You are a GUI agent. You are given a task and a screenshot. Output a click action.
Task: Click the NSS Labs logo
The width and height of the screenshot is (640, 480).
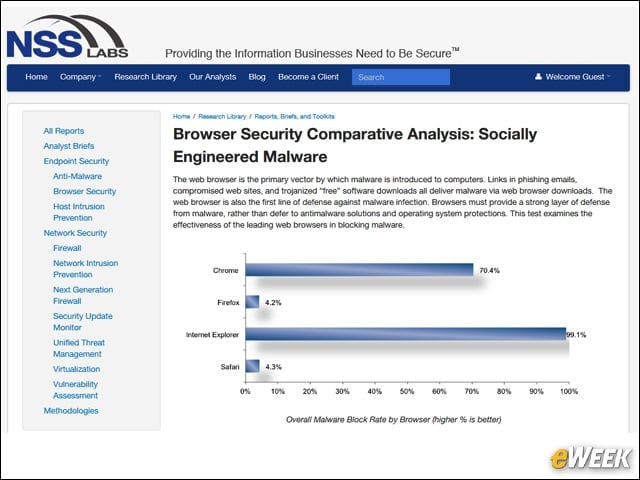pos(67,37)
